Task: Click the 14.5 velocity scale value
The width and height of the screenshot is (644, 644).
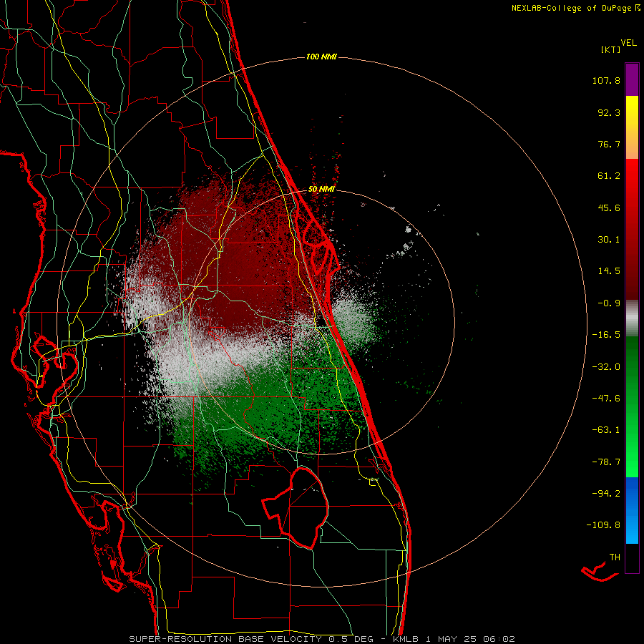Action: click(609, 271)
